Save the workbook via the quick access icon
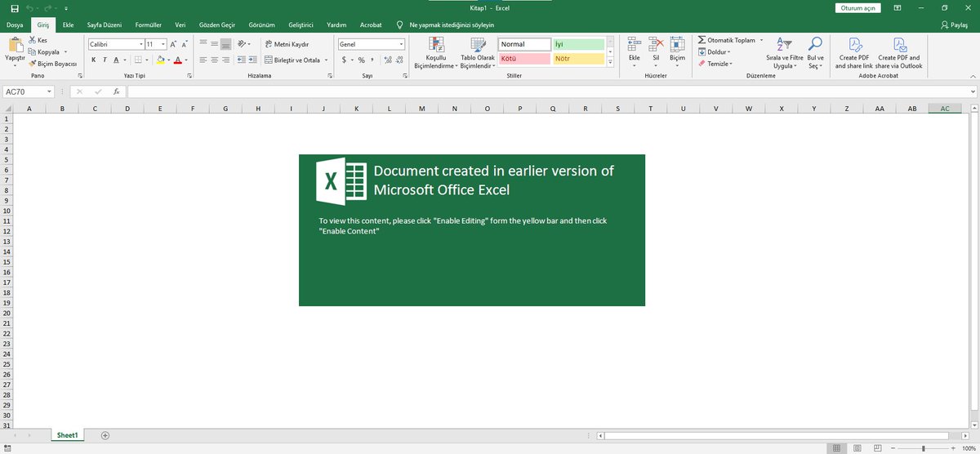The height and width of the screenshot is (454, 980). (14, 7)
